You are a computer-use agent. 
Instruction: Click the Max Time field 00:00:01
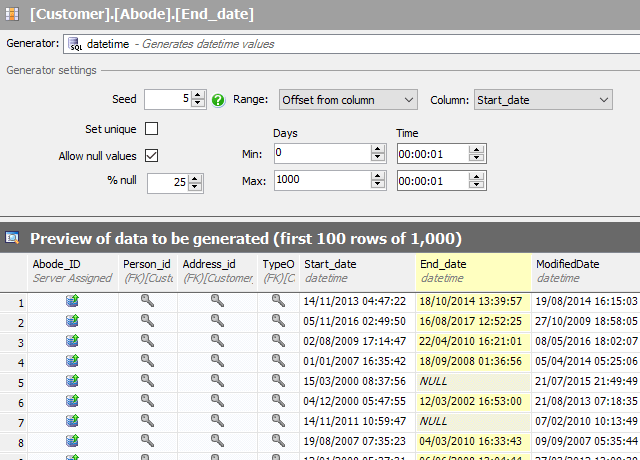coord(433,180)
